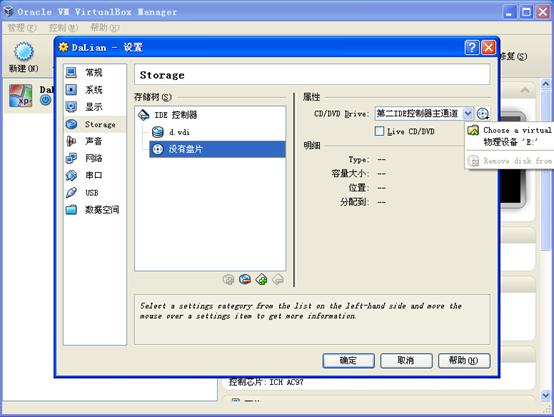
Task: Open the 串口 (Serial ports) settings category
Action: [95, 175]
